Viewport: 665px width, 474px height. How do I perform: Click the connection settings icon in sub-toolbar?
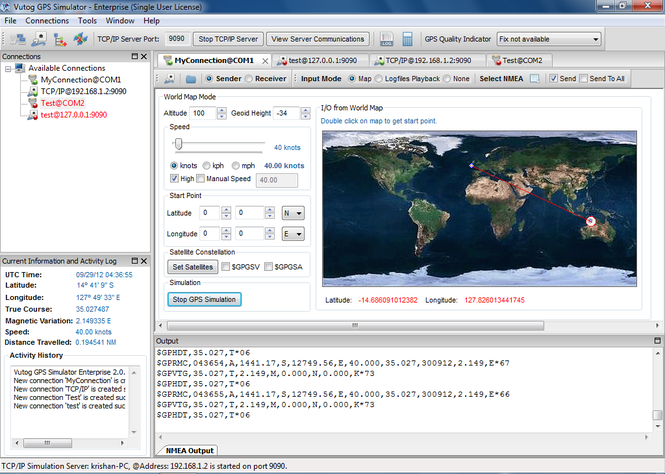(169, 79)
